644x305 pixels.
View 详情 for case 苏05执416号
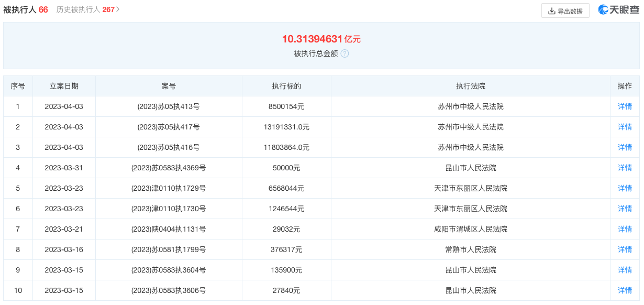tap(625, 147)
